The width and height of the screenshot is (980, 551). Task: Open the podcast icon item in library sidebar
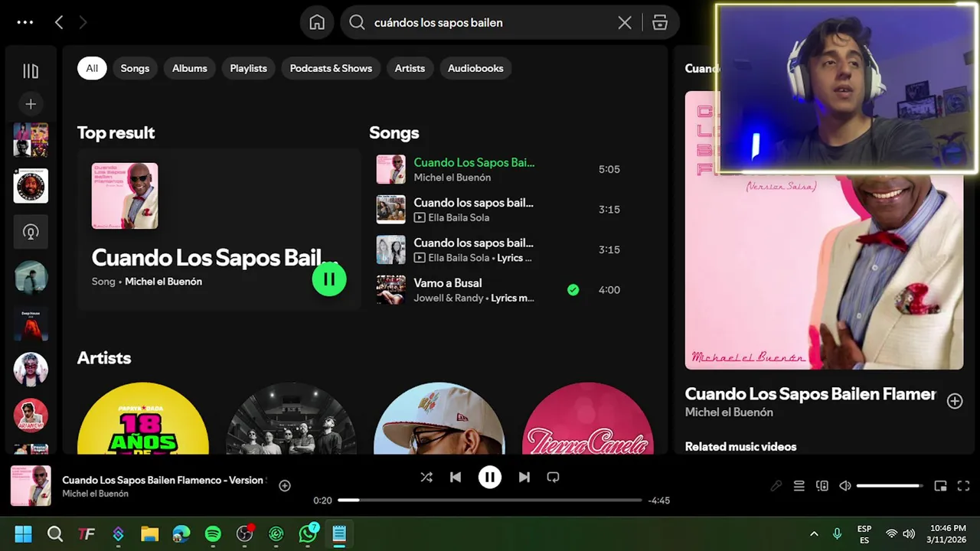pos(31,232)
